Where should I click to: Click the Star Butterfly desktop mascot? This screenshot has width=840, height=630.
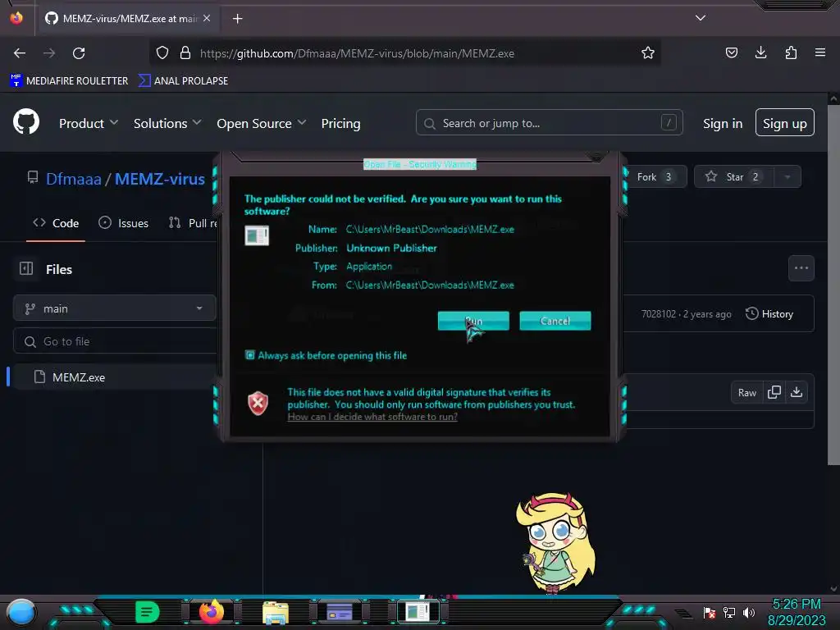tap(555, 542)
